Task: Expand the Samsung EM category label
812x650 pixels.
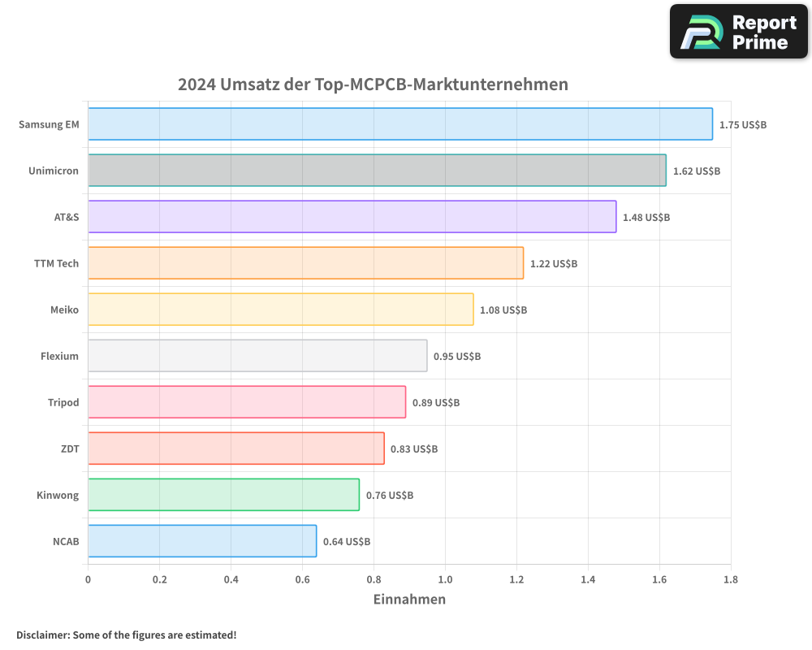Action: [x=49, y=124]
